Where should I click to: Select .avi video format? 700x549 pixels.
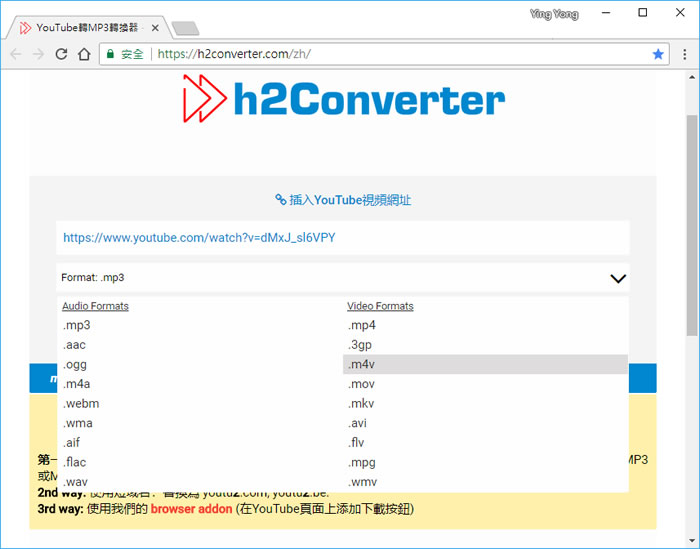(x=485, y=423)
